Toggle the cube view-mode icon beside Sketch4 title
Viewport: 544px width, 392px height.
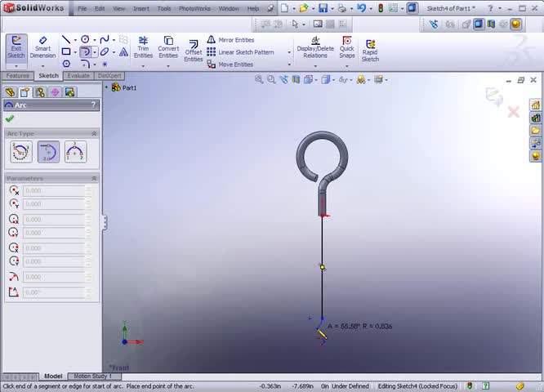point(412,8)
